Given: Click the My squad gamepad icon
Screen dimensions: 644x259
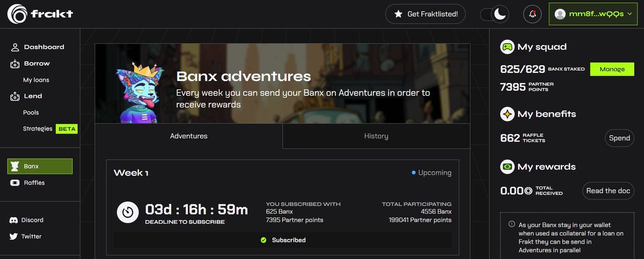Looking at the screenshot, I should (x=507, y=47).
